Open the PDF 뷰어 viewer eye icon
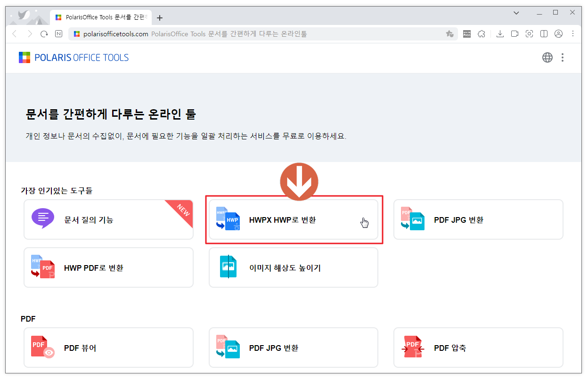 (x=42, y=348)
